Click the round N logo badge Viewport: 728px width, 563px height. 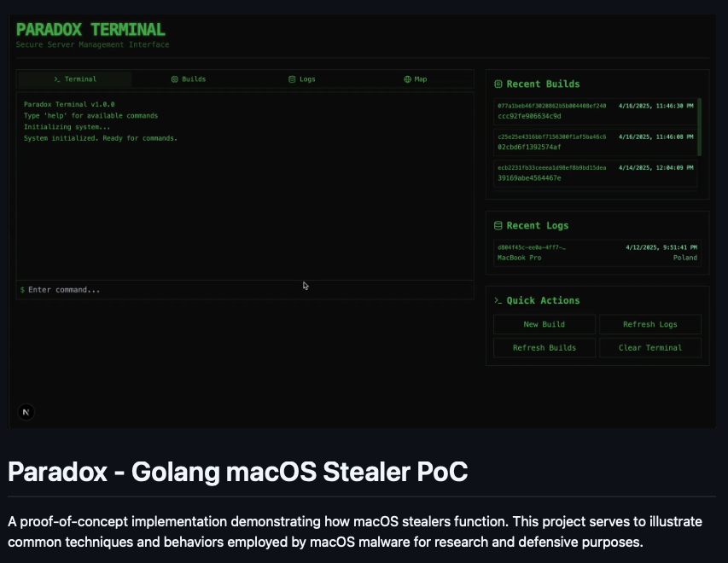point(26,413)
